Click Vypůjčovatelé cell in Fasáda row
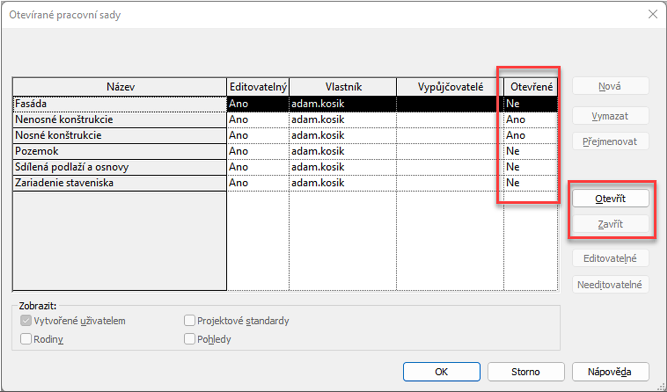667x392 pixels. (x=450, y=104)
